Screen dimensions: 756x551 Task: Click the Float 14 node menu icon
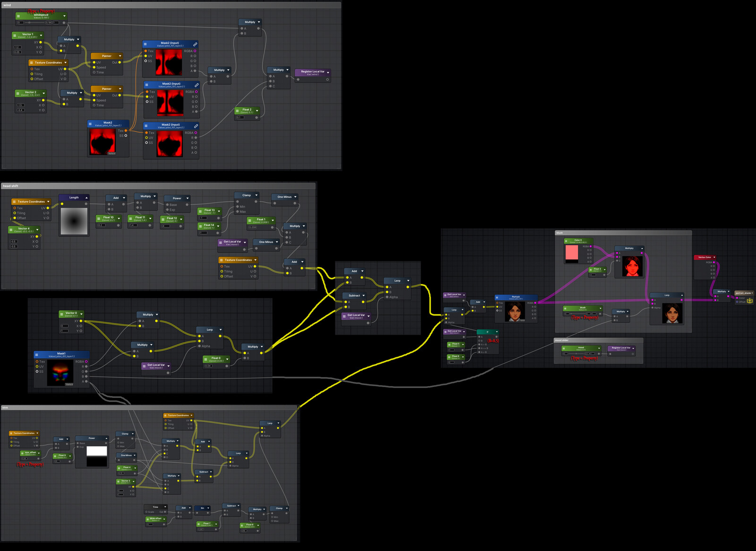[200, 226]
